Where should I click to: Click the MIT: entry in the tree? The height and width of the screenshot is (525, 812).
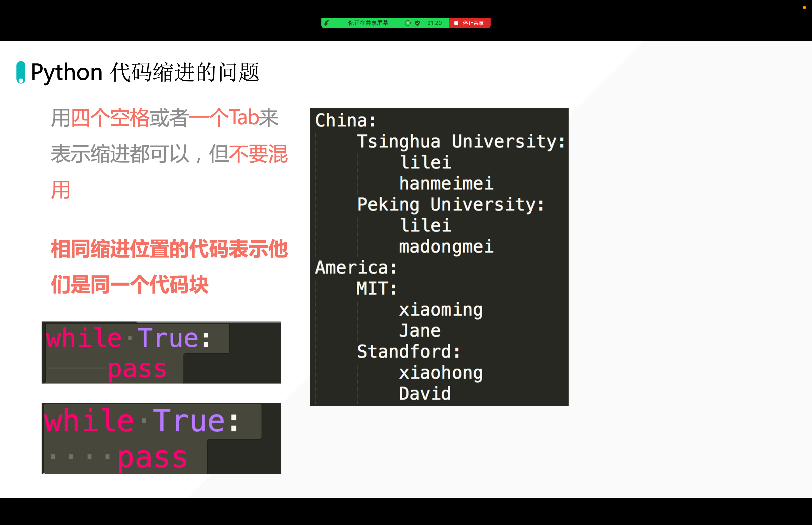(377, 288)
